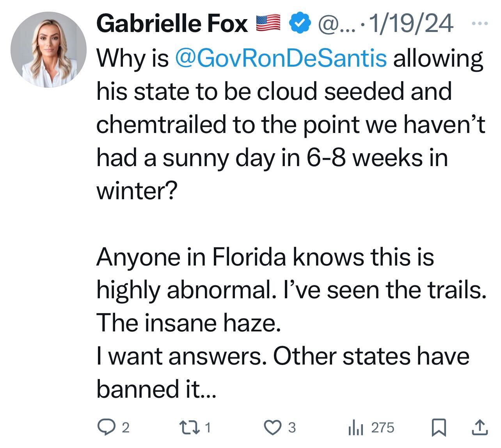Viewport: 501px width, 448px height.
Task: Click the 275 views count
Action: pyautogui.click(x=382, y=428)
